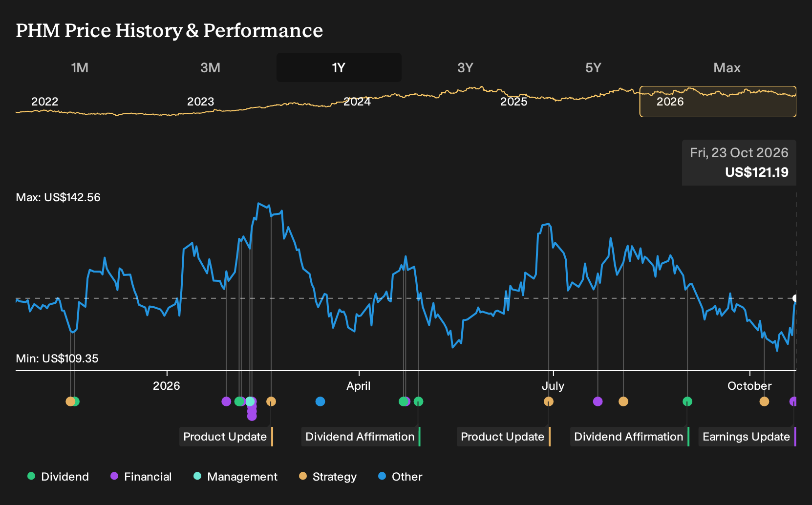The height and width of the screenshot is (505, 812).
Task: Click the white current-price dot on chart
Action: coord(795,298)
